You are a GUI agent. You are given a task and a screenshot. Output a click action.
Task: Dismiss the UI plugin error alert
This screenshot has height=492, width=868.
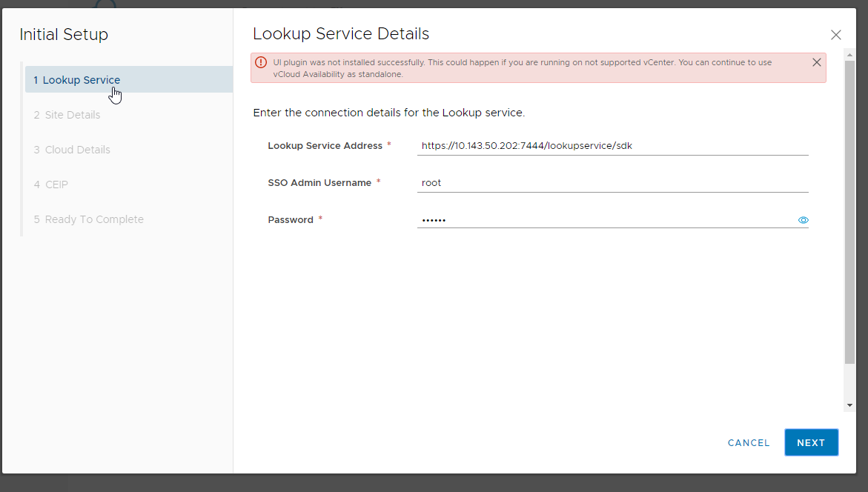tap(816, 62)
